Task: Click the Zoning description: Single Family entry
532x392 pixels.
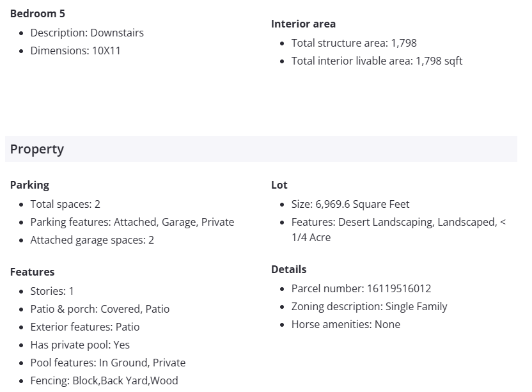Action: point(369,306)
